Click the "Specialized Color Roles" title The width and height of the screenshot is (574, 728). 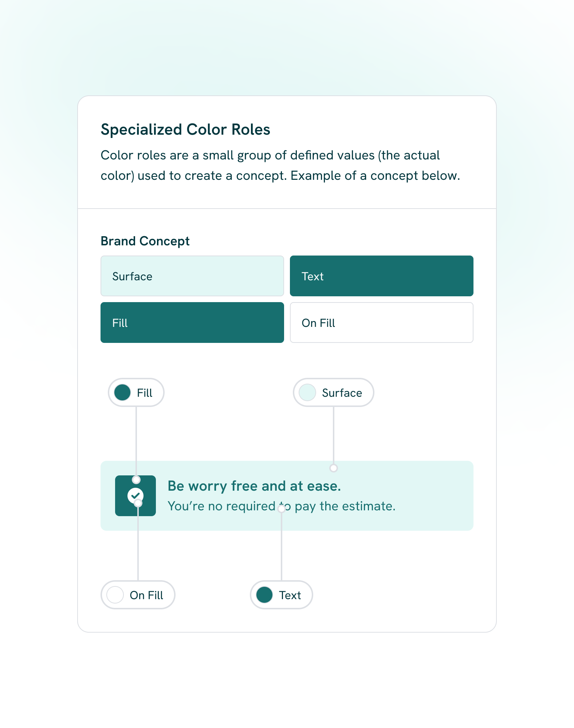pos(185,130)
